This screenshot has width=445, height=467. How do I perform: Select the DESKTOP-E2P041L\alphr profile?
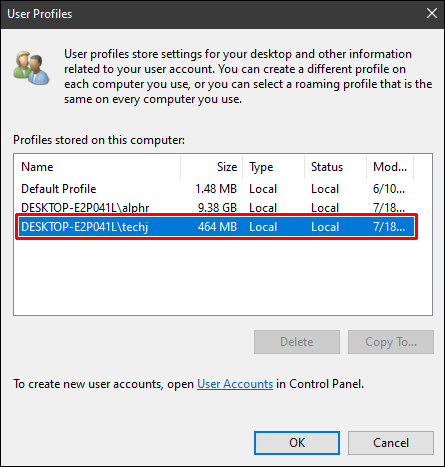coord(216,208)
